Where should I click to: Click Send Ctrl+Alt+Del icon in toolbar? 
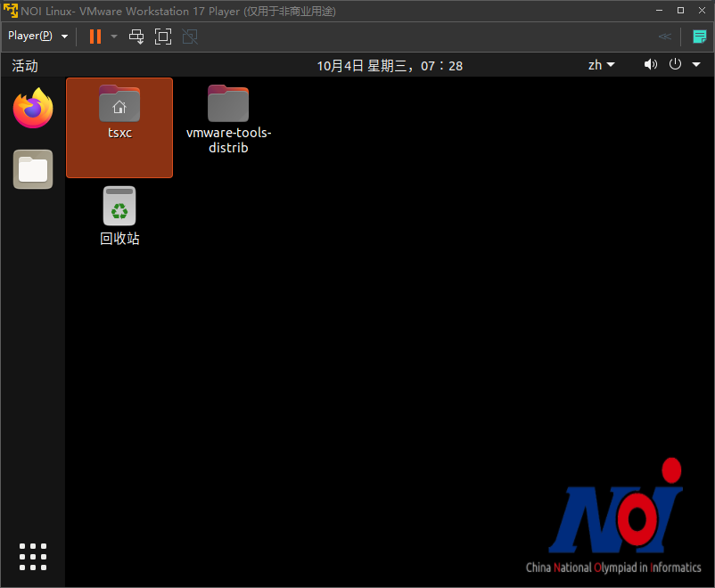[136, 37]
